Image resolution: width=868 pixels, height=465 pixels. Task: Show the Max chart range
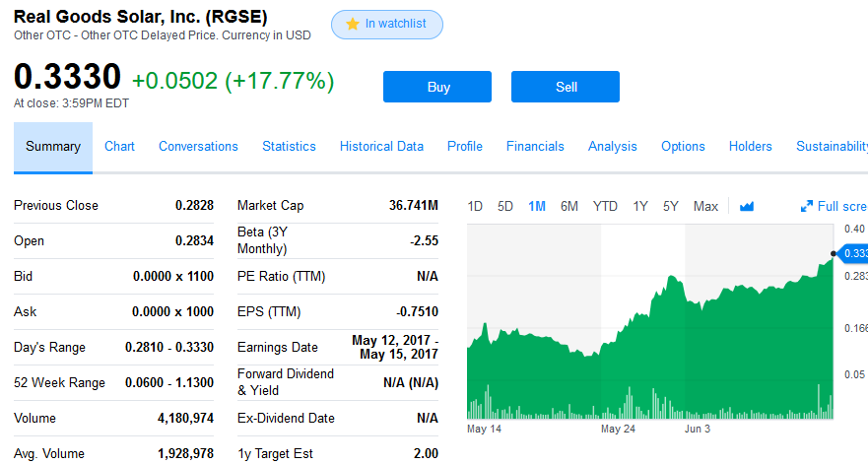[x=705, y=206]
